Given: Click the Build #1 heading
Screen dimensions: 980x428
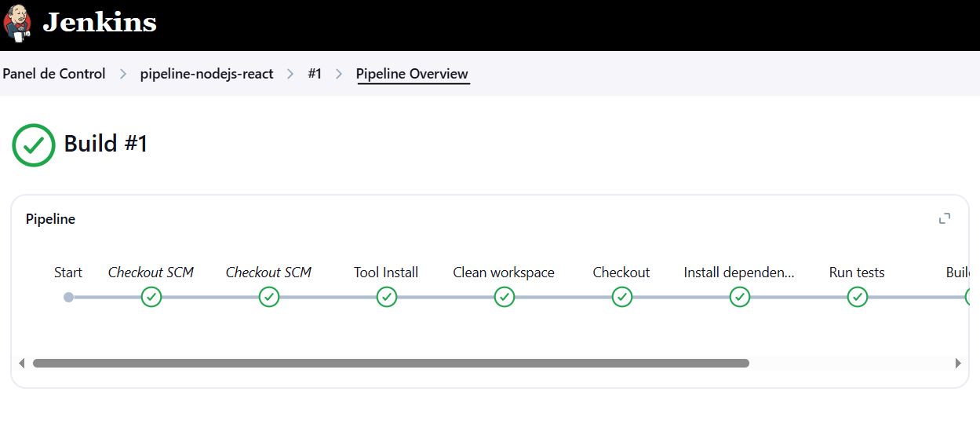Looking at the screenshot, I should (x=106, y=144).
